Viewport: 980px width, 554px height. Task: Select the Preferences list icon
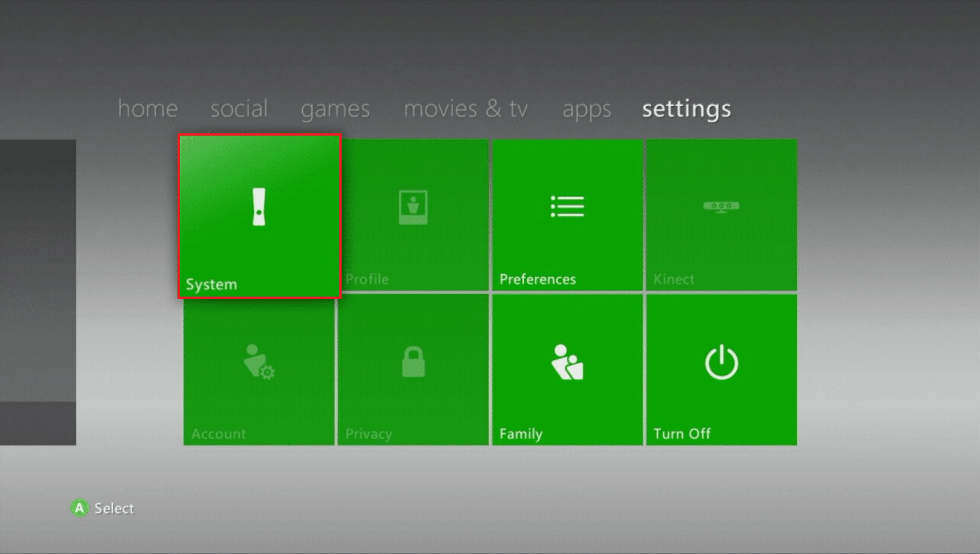(x=567, y=206)
